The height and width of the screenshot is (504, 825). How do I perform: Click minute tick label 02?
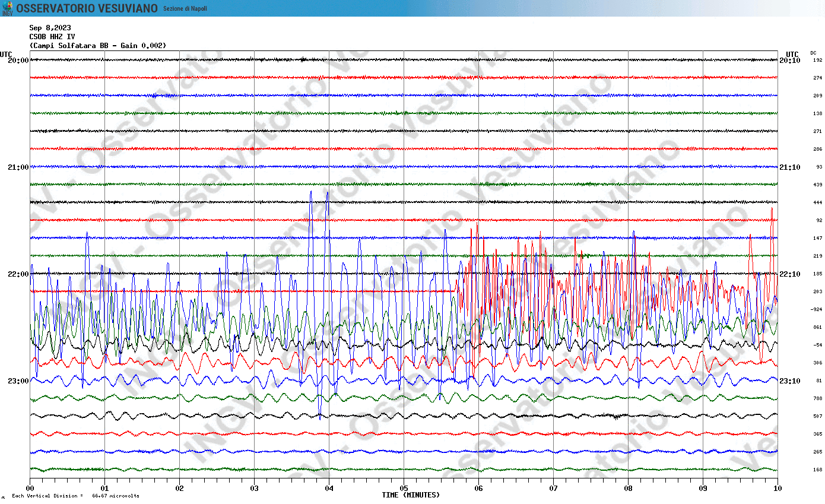tap(179, 489)
